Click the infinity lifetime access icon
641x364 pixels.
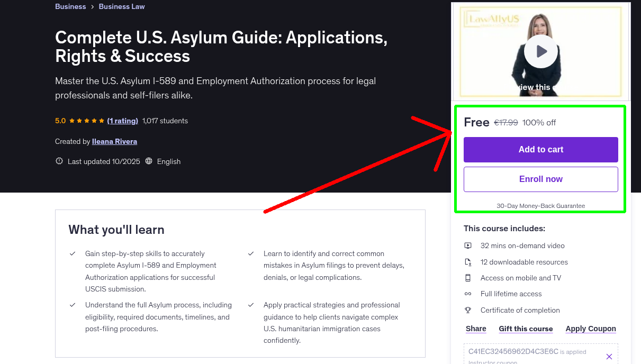[468, 294]
